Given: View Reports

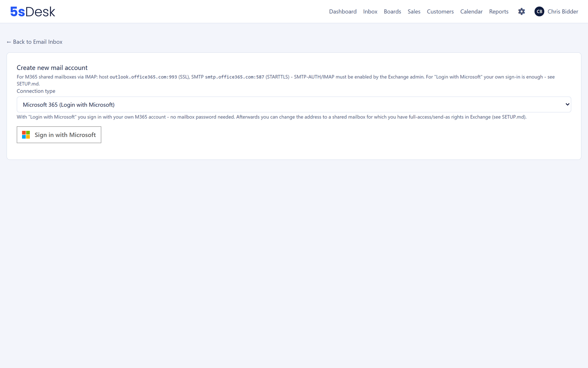Looking at the screenshot, I should 499,11.
